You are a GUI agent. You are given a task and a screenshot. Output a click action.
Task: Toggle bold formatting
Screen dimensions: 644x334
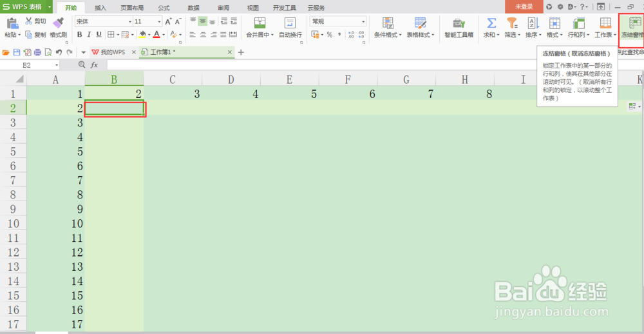(80, 35)
